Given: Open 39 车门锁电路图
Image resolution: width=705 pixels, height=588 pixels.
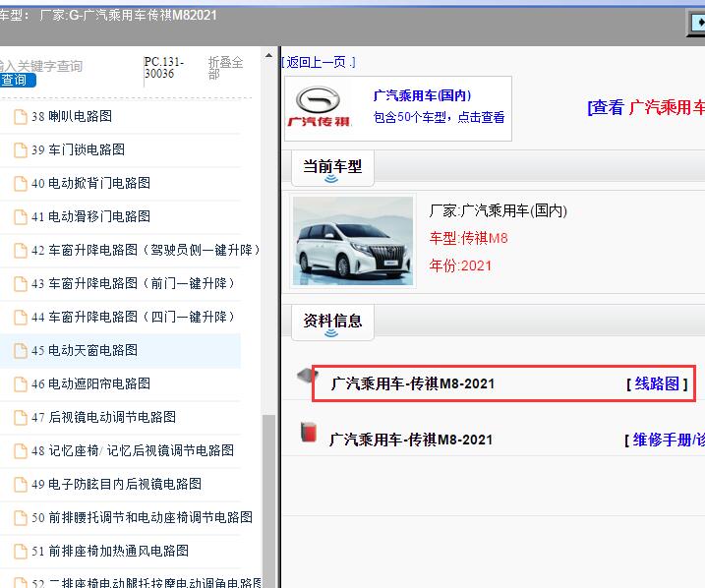Looking at the screenshot, I should (x=79, y=149).
